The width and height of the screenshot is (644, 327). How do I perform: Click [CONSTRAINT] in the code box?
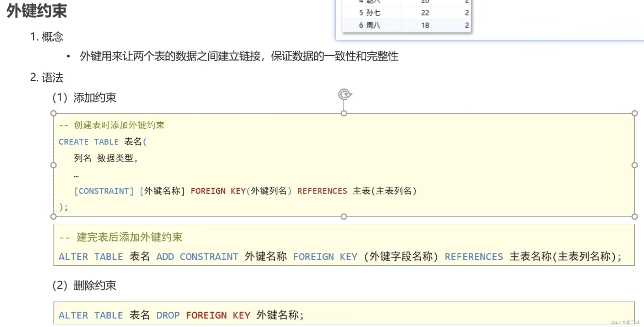(x=104, y=191)
